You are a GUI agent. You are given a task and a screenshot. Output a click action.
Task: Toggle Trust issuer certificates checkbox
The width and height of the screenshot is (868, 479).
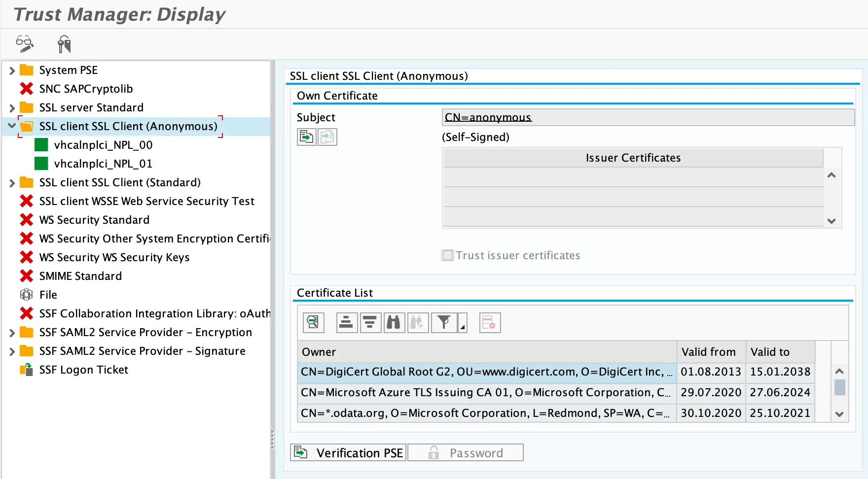pos(448,255)
